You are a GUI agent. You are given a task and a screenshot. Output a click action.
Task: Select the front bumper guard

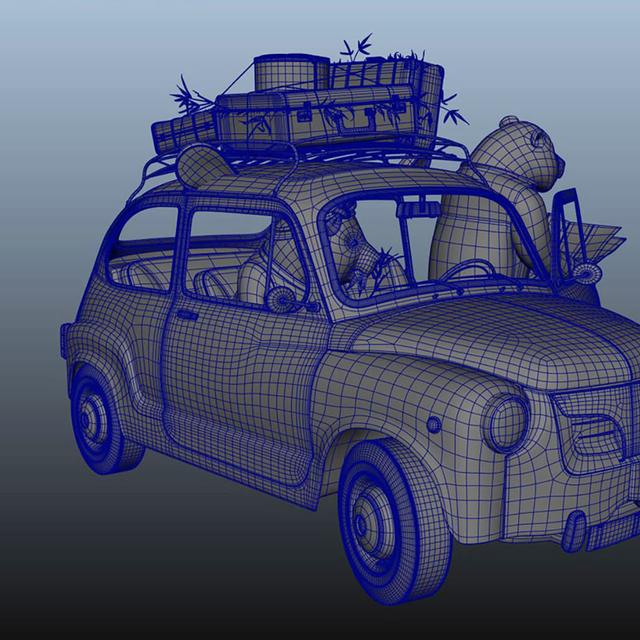(574, 531)
